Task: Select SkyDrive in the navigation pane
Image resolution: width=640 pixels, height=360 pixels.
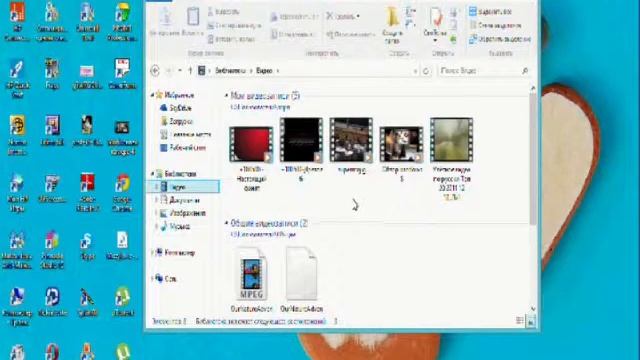Action: click(176, 108)
